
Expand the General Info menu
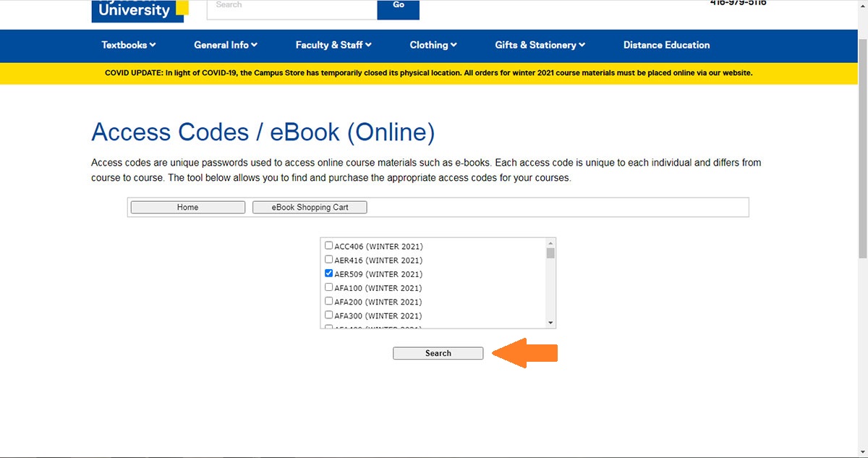226,45
